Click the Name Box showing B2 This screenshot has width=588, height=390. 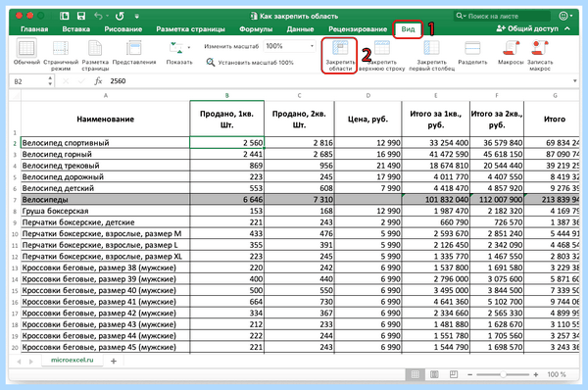click(28, 81)
